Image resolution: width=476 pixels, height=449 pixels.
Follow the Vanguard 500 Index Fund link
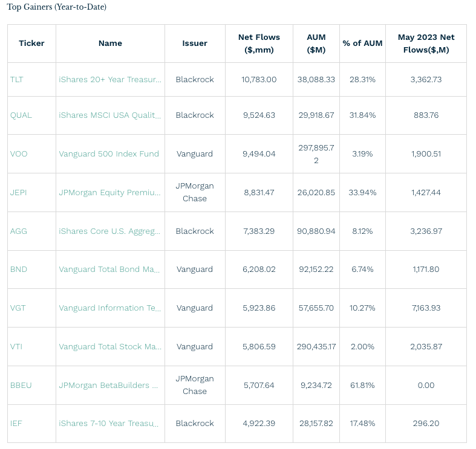click(x=109, y=154)
